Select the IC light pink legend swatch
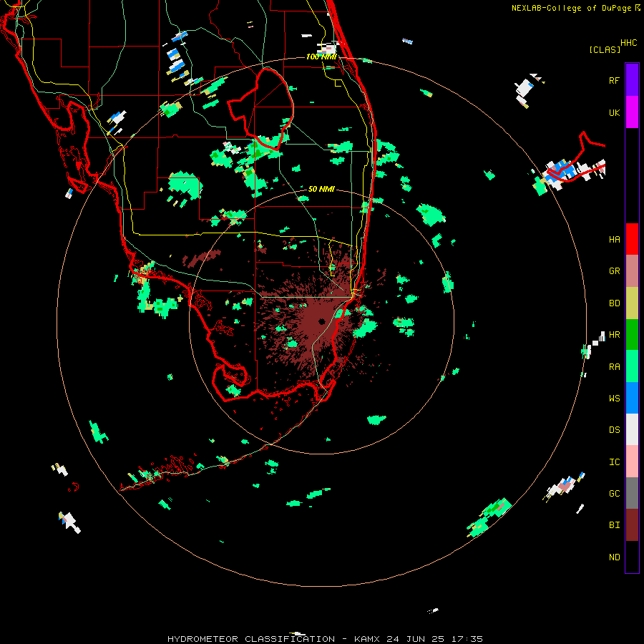The image size is (644, 644). 632,462
